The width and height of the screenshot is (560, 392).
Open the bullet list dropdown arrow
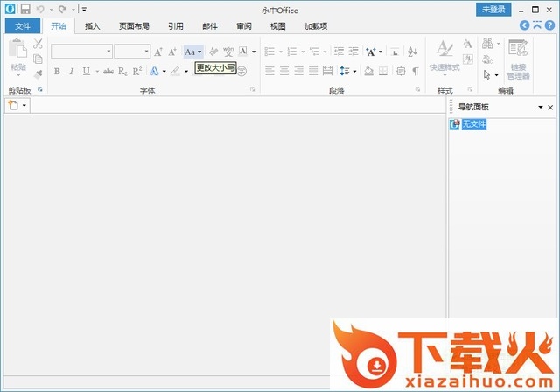281,52
